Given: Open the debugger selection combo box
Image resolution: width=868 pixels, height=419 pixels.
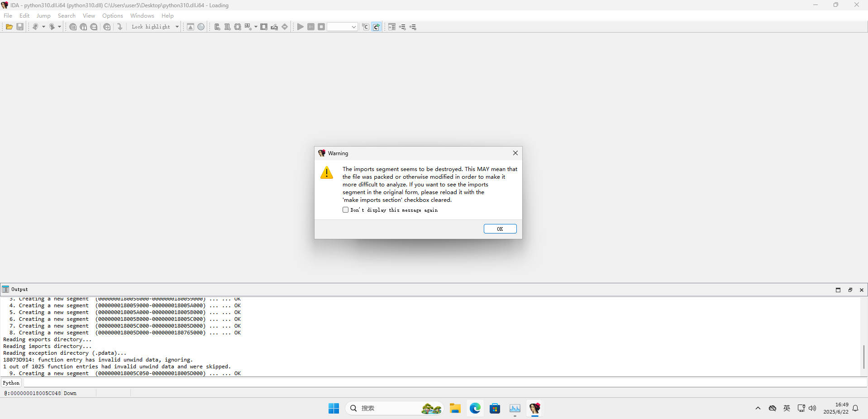Looking at the screenshot, I should tap(343, 27).
